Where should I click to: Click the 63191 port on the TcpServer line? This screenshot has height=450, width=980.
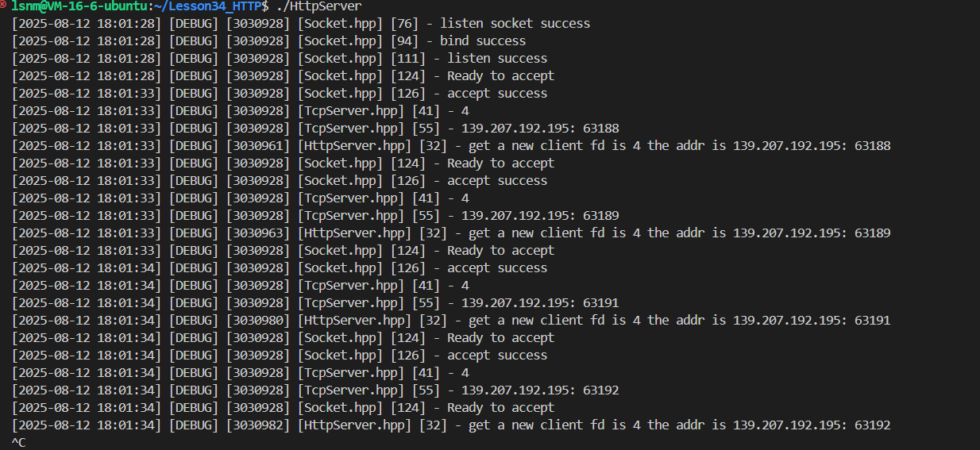pyautogui.click(x=601, y=303)
